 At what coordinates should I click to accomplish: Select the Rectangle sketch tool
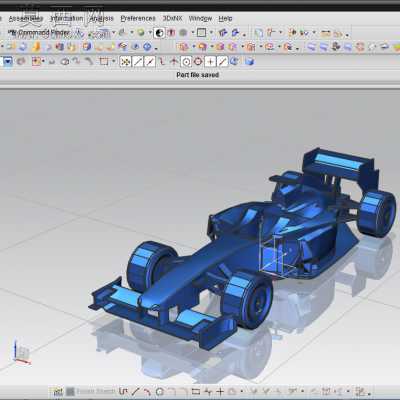pyautogui.click(x=196, y=391)
